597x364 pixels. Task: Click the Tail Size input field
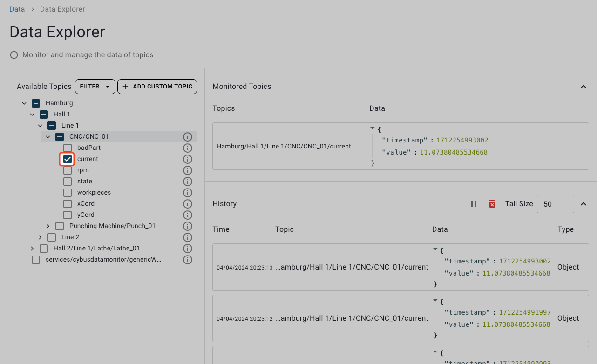555,204
